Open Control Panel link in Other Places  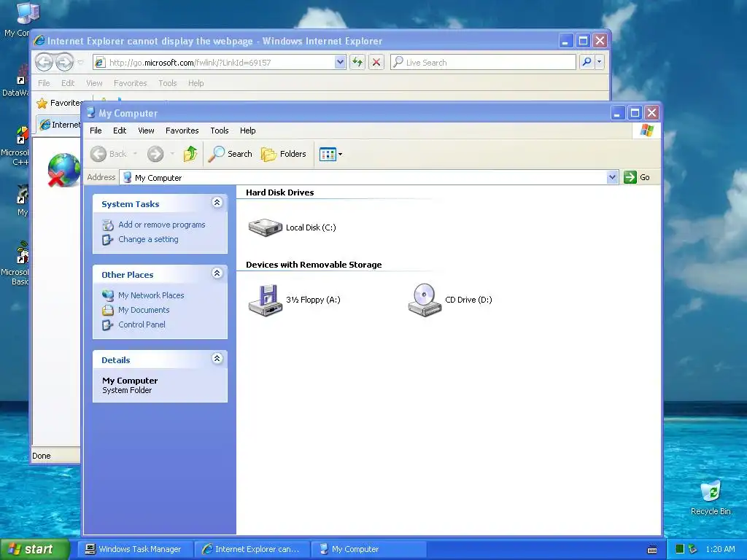coord(142,324)
